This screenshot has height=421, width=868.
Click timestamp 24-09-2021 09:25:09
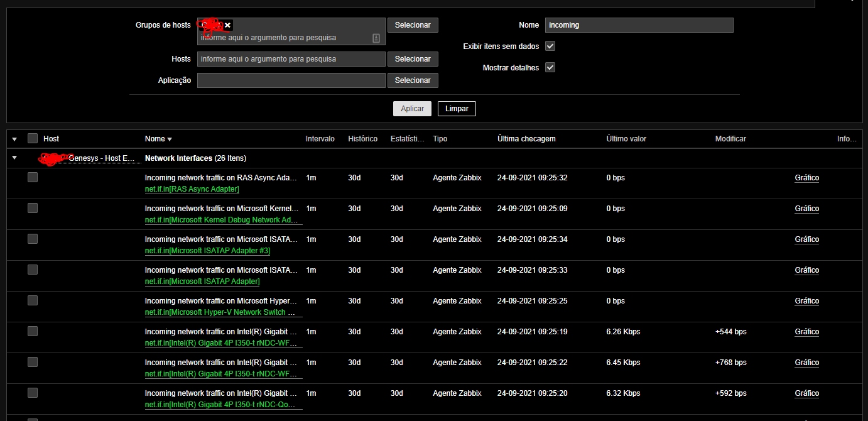pos(532,209)
